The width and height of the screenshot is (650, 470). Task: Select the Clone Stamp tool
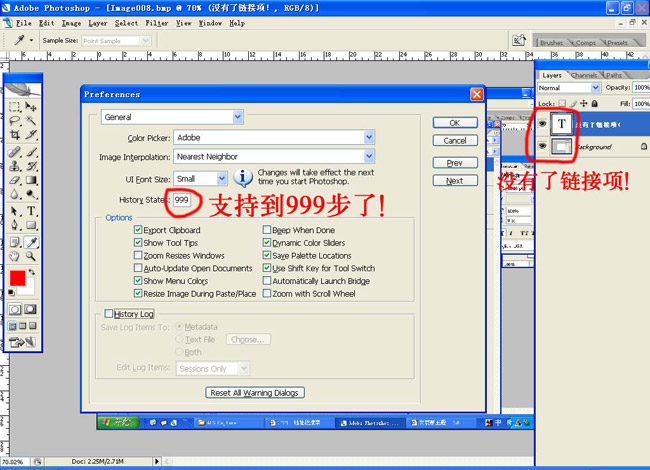tap(15, 166)
